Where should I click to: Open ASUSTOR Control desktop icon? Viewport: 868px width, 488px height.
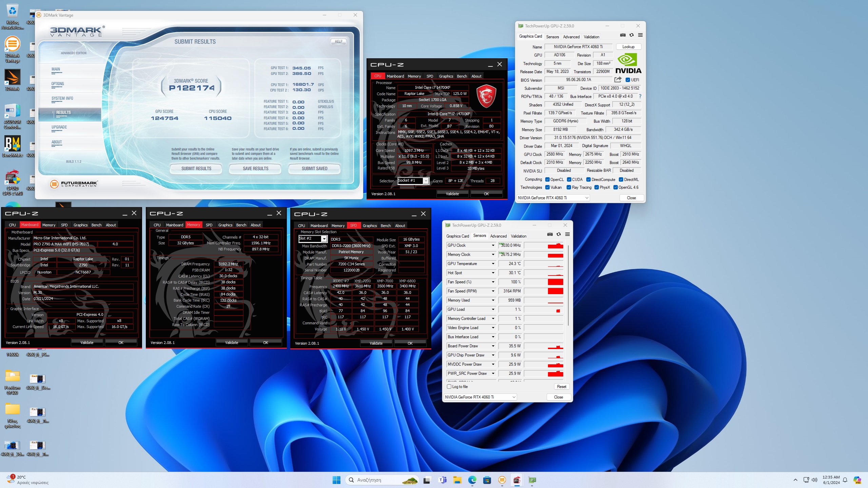(x=13, y=117)
